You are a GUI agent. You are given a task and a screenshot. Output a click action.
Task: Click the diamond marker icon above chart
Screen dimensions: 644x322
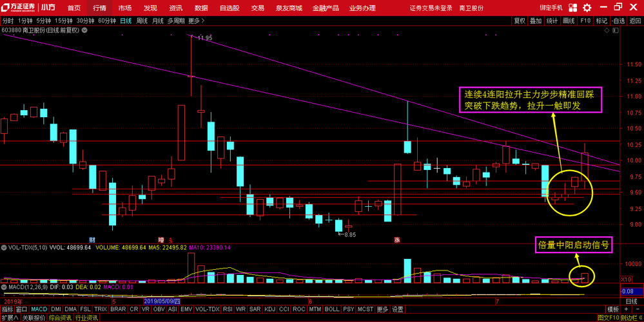[606, 30]
